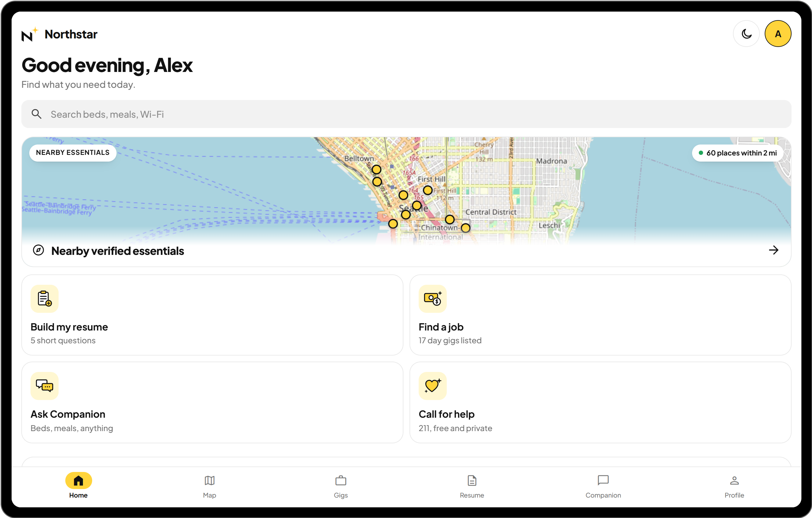Open Nearby verified essentials heading
The image size is (812, 518).
[118, 251]
